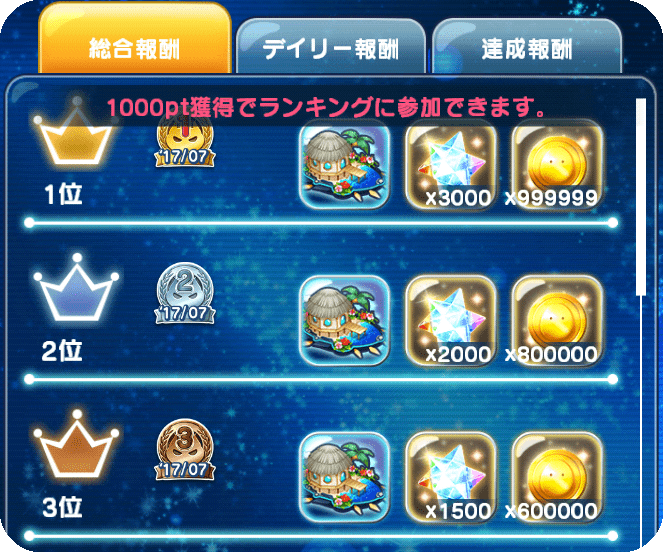Tap the x2000 crystal reward icon
The width and height of the screenshot is (663, 552).
[451, 321]
